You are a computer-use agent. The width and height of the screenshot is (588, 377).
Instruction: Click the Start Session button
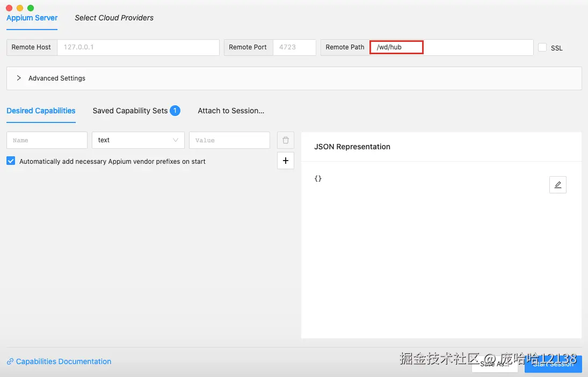coord(553,364)
